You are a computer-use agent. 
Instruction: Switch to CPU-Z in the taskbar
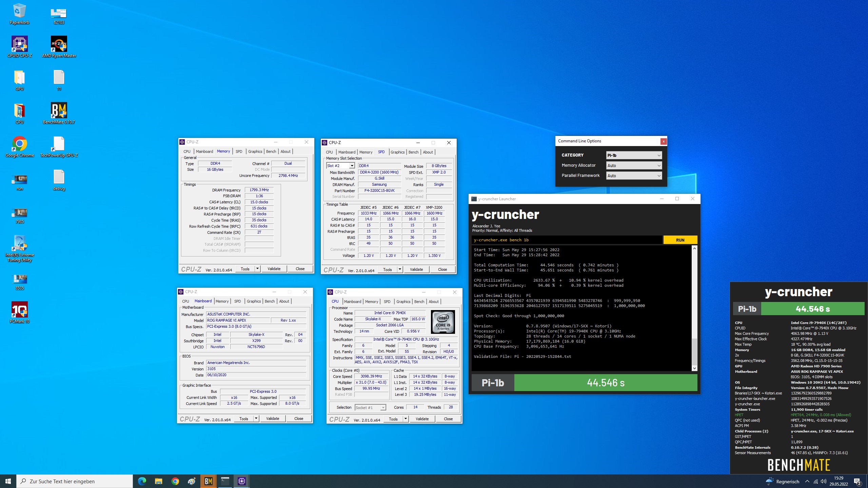click(x=241, y=481)
